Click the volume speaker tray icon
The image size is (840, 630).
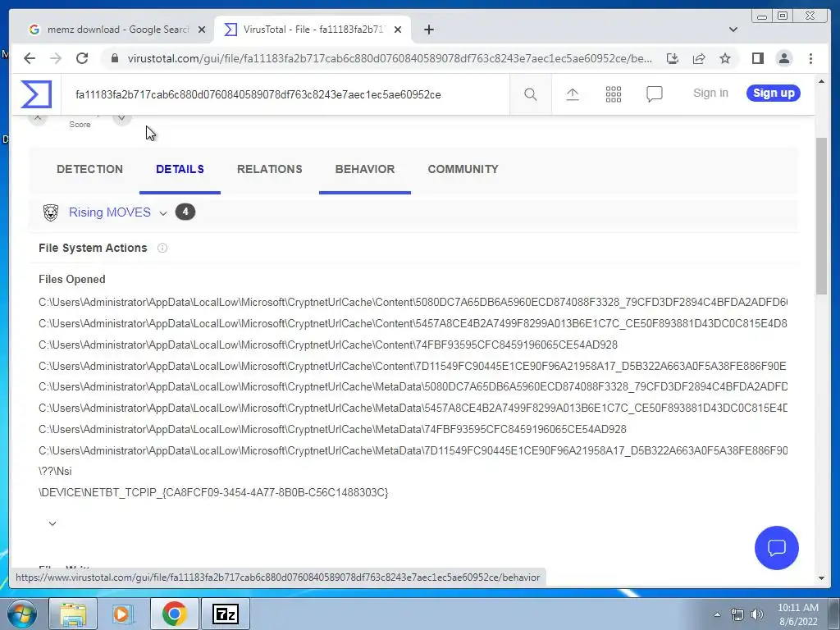(x=757, y=614)
